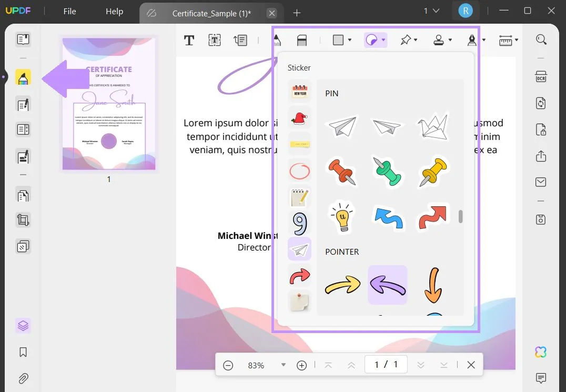The height and width of the screenshot is (392, 566).
Task: Click the Search icon
Action: (541, 39)
